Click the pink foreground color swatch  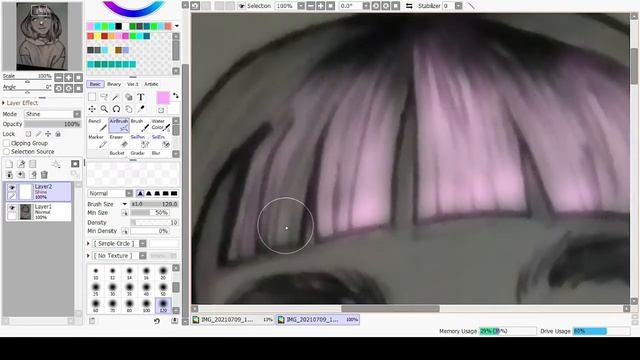coord(163,98)
